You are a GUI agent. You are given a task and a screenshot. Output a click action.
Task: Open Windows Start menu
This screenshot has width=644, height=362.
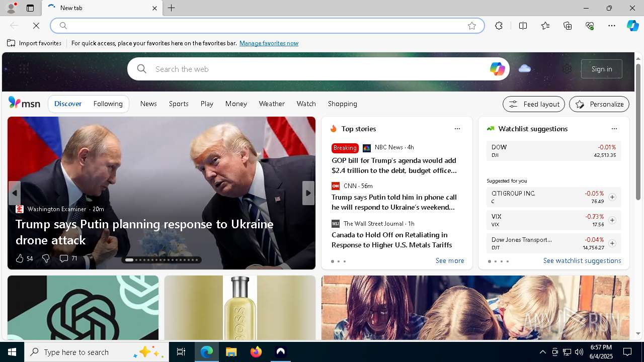pos(12,352)
